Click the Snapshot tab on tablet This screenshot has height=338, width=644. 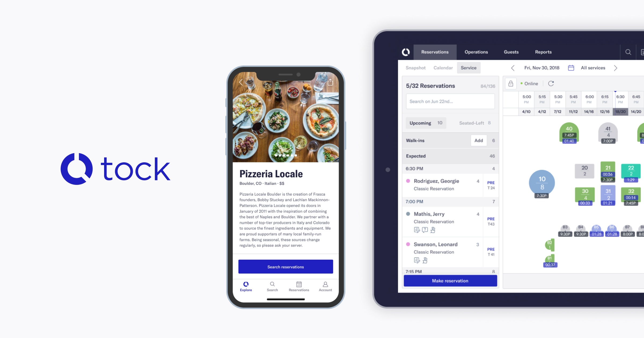(x=416, y=68)
